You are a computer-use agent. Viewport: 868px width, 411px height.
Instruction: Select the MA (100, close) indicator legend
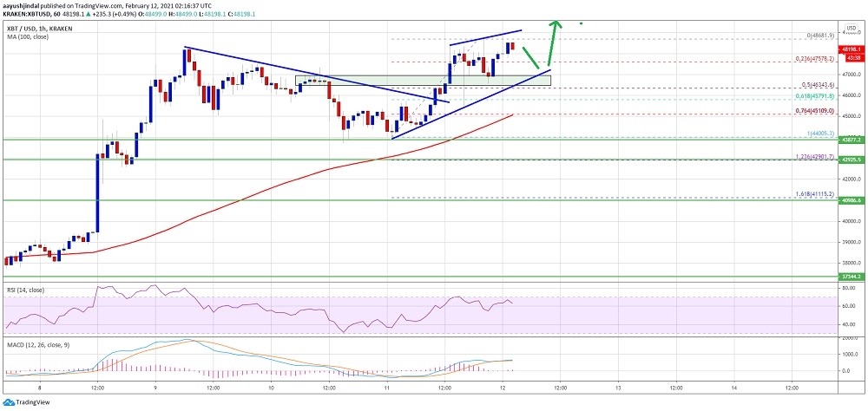coord(27,37)
